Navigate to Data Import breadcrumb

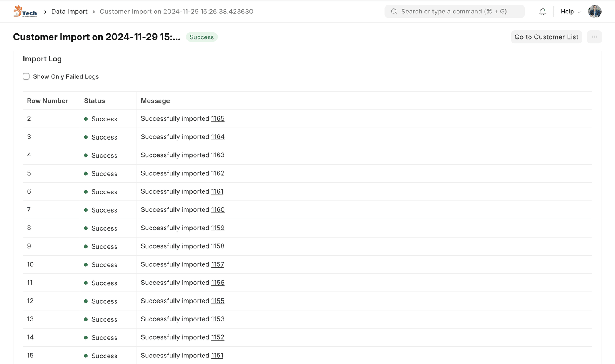[69, 12]
